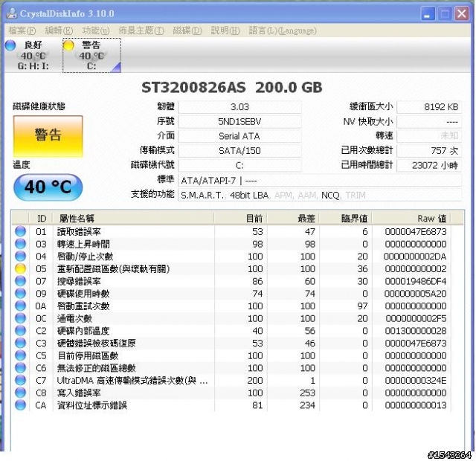
Task: Click the status orb for attribute C2 硬碟內部溫度
Action: click(20, 331)
